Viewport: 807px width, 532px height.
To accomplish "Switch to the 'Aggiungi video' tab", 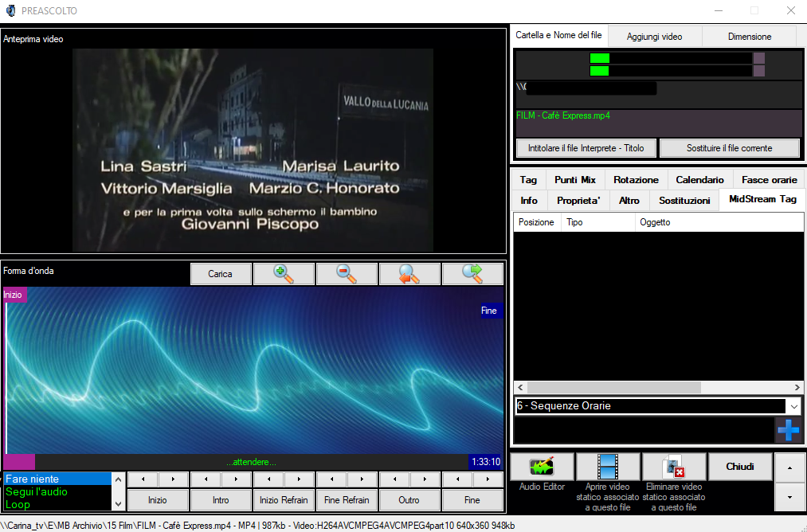I will point(654,37).
